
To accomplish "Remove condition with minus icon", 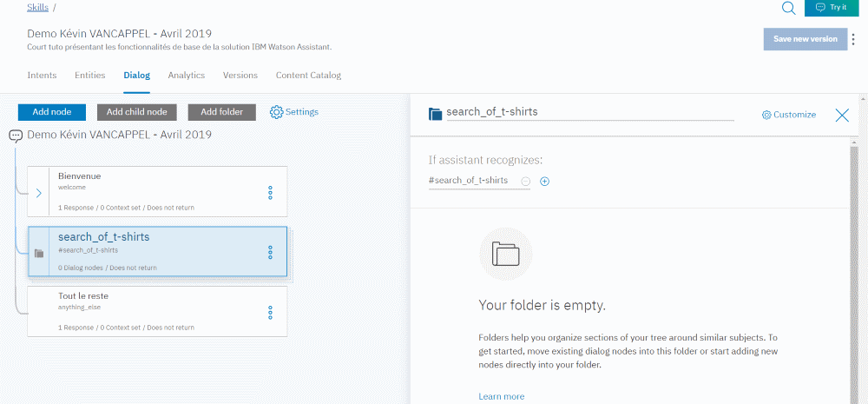I will [x=526, y=182].
